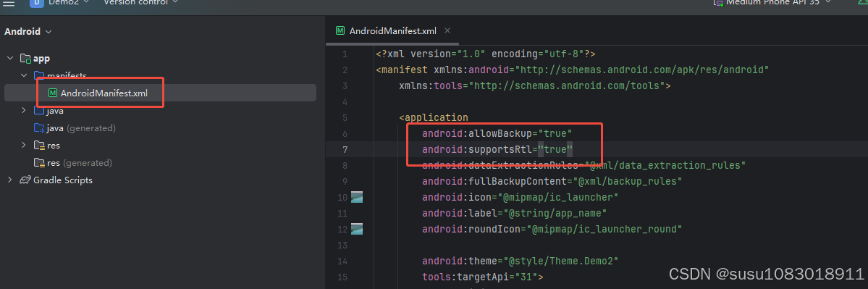
Task: Click the manifests folder icon
Action: tap(39, 75)
